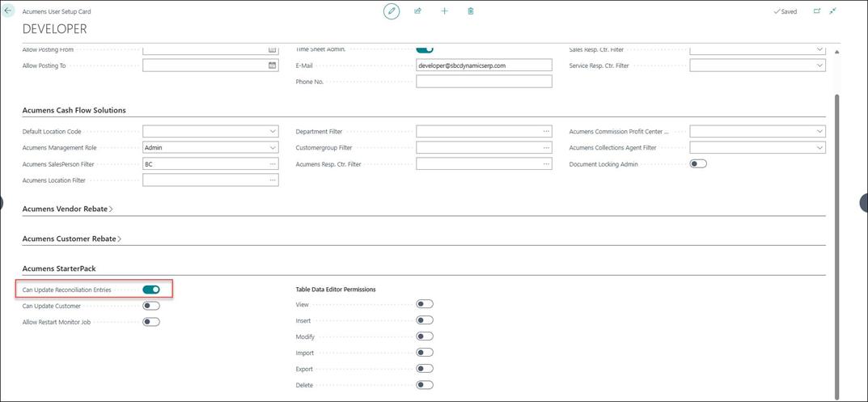Create new record with plus icon
The width and height of the screenshot is (868, 402).
pyautogui.click(x=444, y=11)
